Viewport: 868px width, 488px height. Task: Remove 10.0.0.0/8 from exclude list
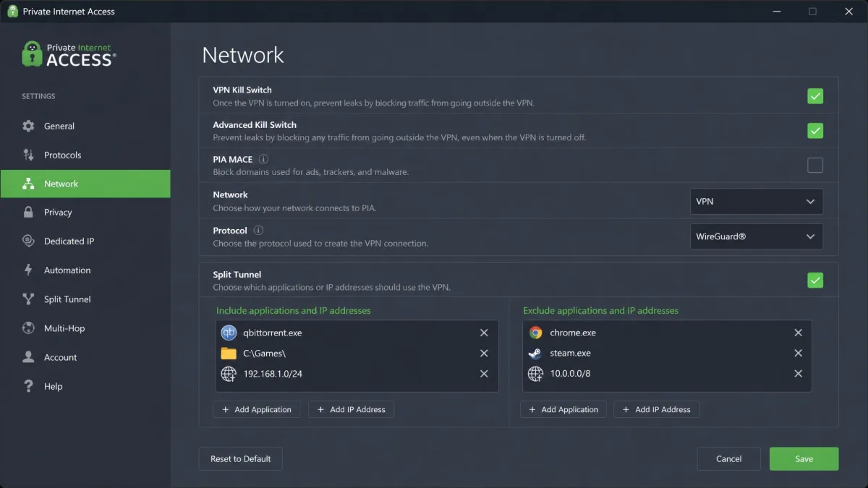[799, 374]
